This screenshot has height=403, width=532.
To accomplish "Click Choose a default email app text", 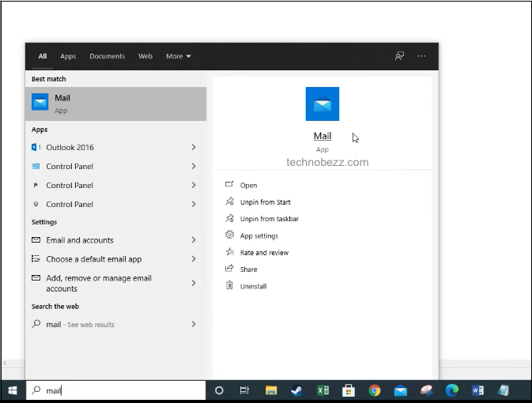I will tap(94, 259).
